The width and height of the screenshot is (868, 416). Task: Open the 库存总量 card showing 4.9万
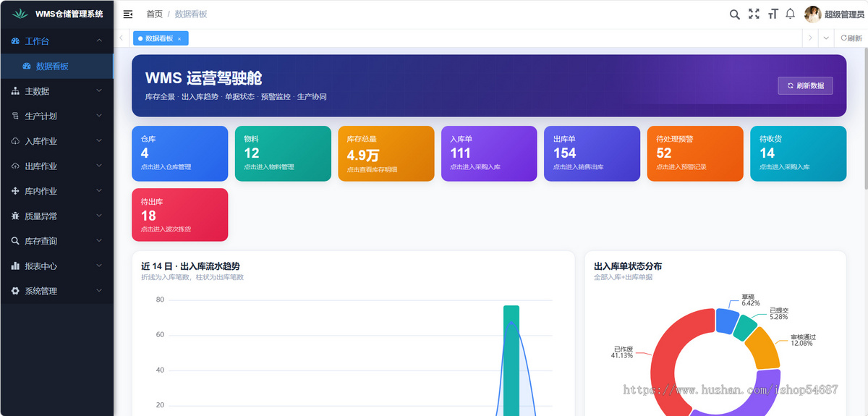[386, 153]
